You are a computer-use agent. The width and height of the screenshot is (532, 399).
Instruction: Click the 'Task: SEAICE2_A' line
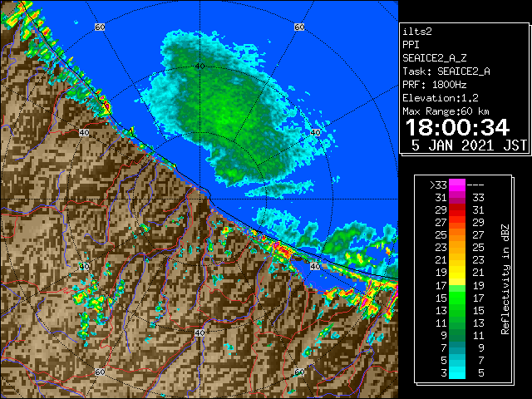[446, 71]
